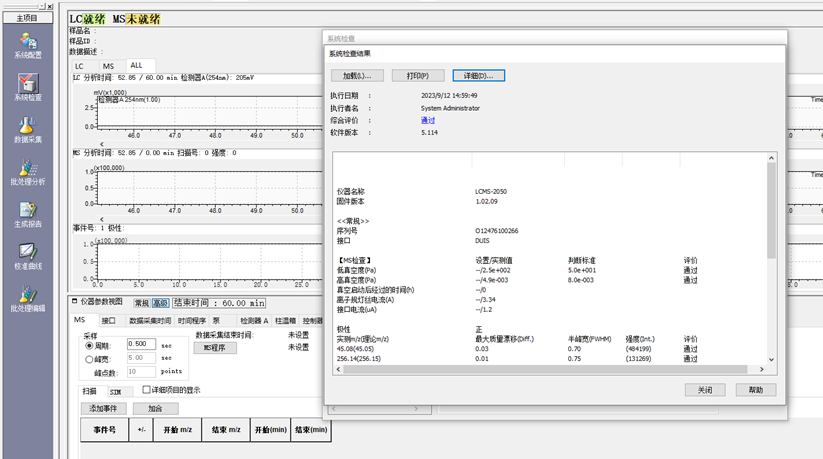Open the 检测器 A tab
This screenshot has height=459, width=823.
click(254, 320)
